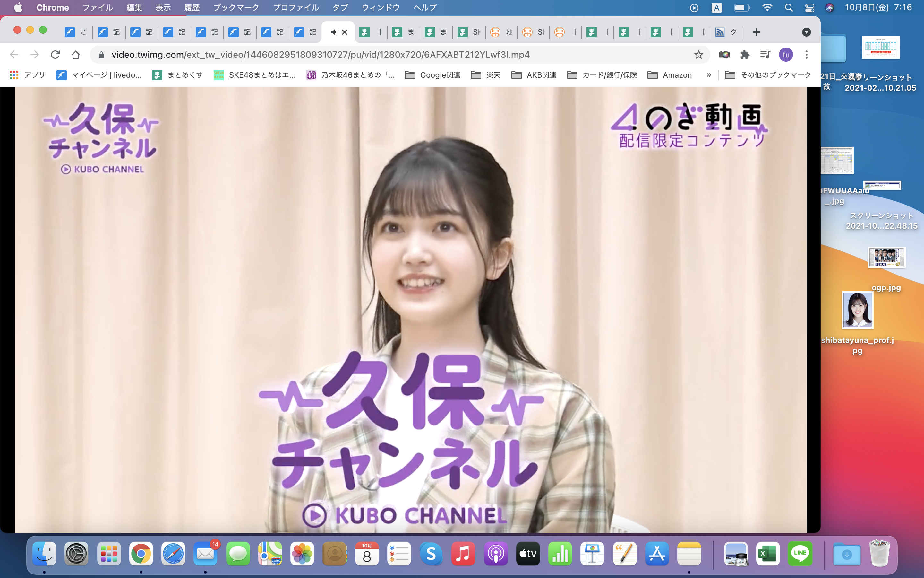Open Music app from the Dock

tap(463, 554)
